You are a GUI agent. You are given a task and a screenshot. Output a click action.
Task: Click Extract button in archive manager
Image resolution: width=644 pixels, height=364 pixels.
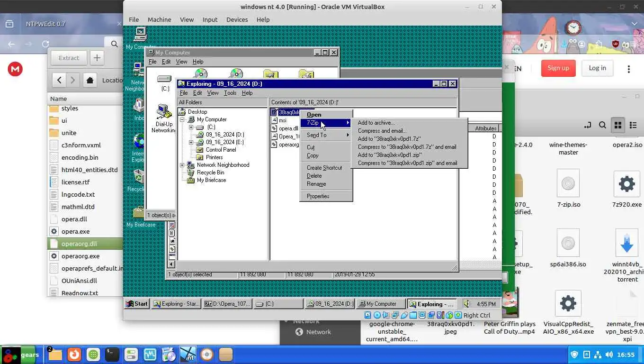(69, 58)
